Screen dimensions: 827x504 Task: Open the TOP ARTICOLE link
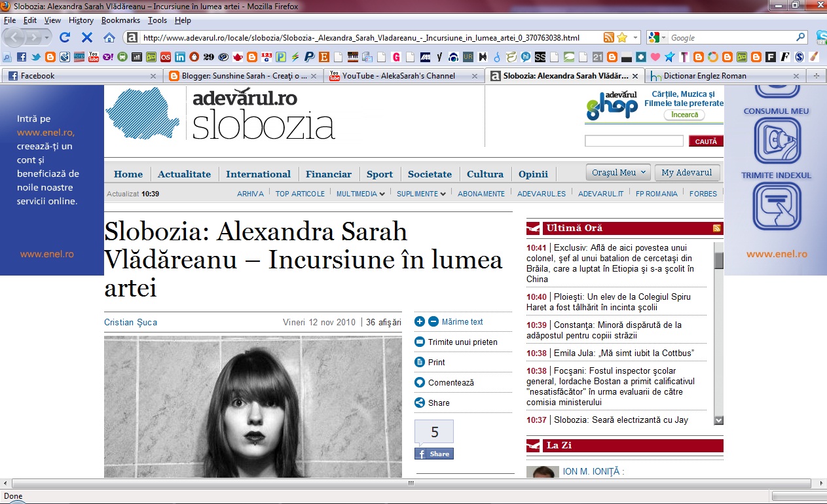coord(300,194)
